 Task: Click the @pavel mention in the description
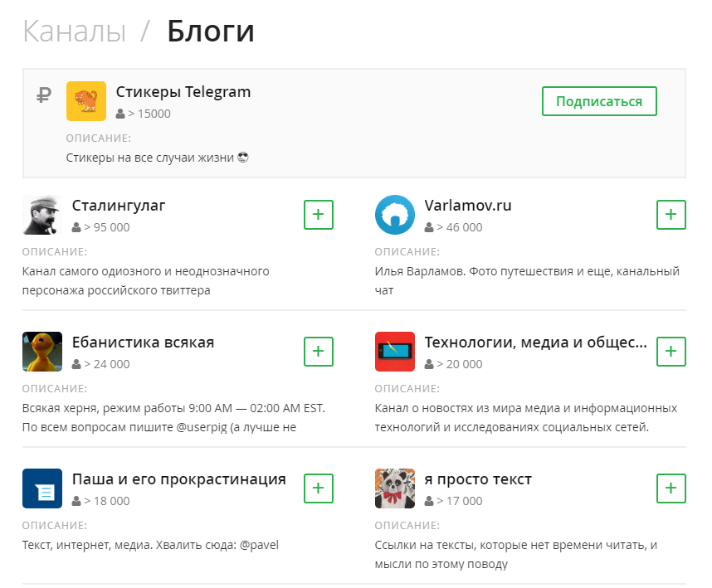[x=261, y=544]
